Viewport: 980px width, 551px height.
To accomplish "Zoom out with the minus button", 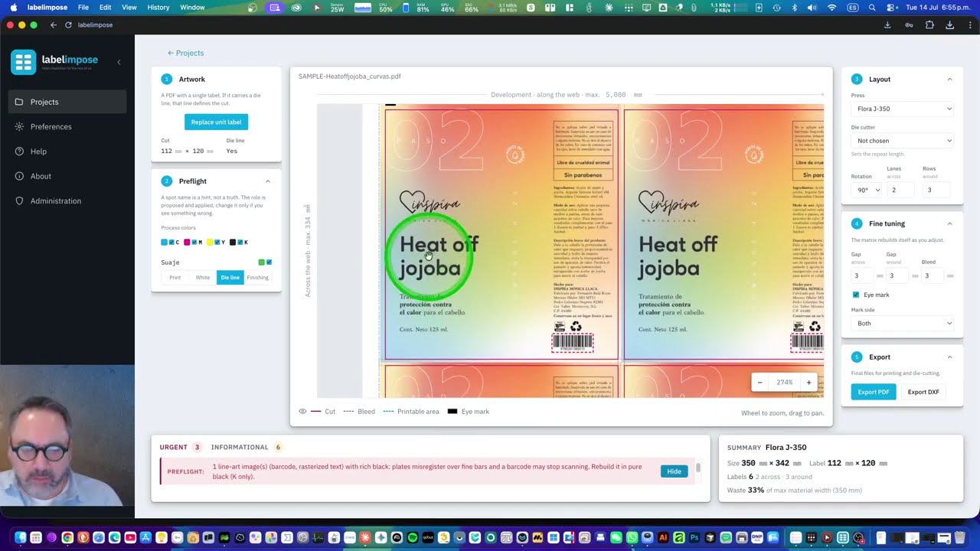I will 759,383.
